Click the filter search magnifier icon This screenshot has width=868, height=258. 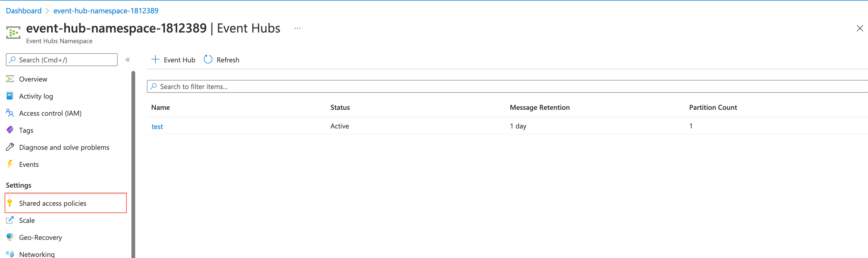click(154, 86)
